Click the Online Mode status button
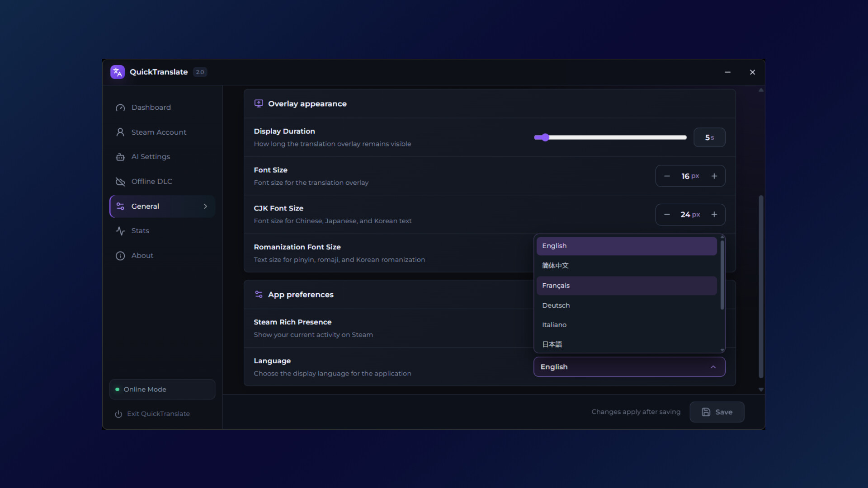 (x=162, y=389)
